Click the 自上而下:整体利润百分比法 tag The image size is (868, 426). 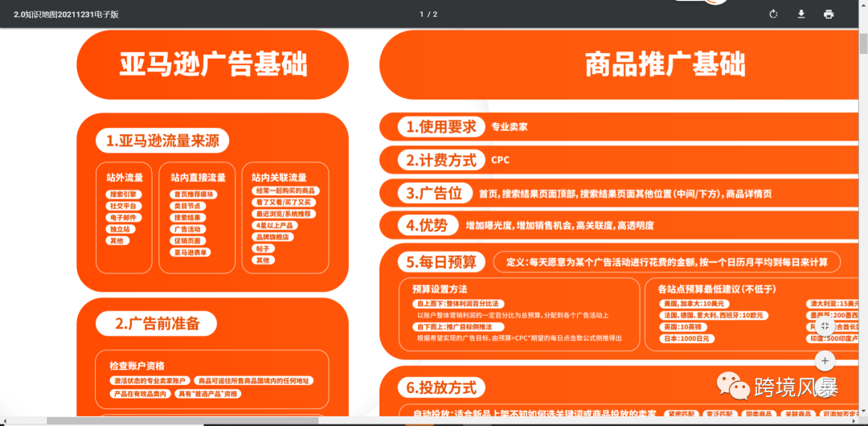click(458, 304)
